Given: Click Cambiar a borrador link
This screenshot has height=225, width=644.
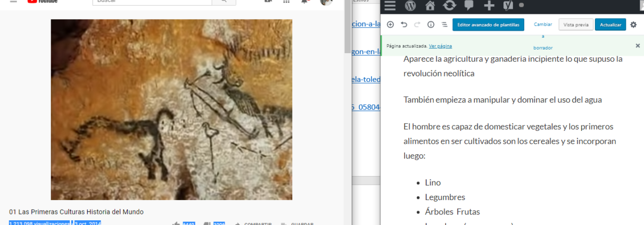Looking at the screenshot, I should tap(543, 36).
